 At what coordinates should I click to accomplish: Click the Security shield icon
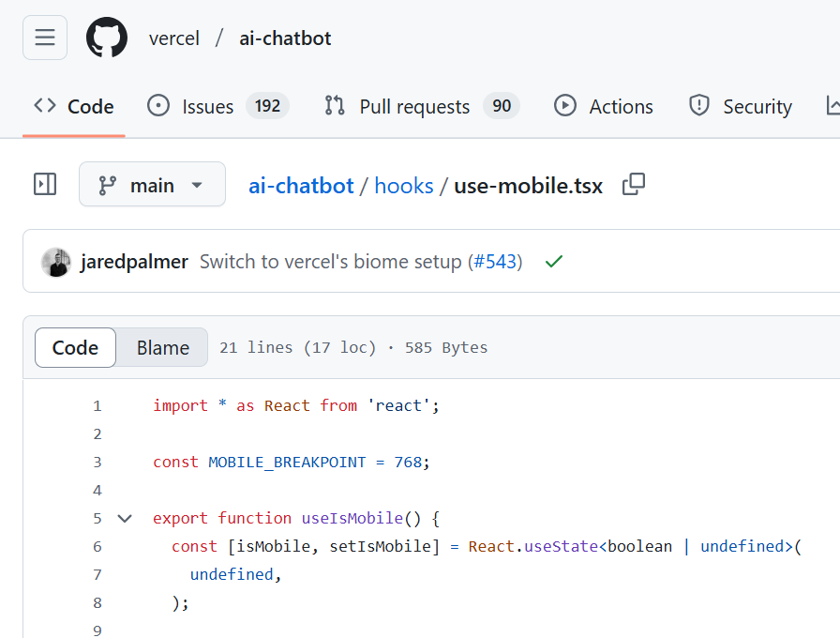699,106
